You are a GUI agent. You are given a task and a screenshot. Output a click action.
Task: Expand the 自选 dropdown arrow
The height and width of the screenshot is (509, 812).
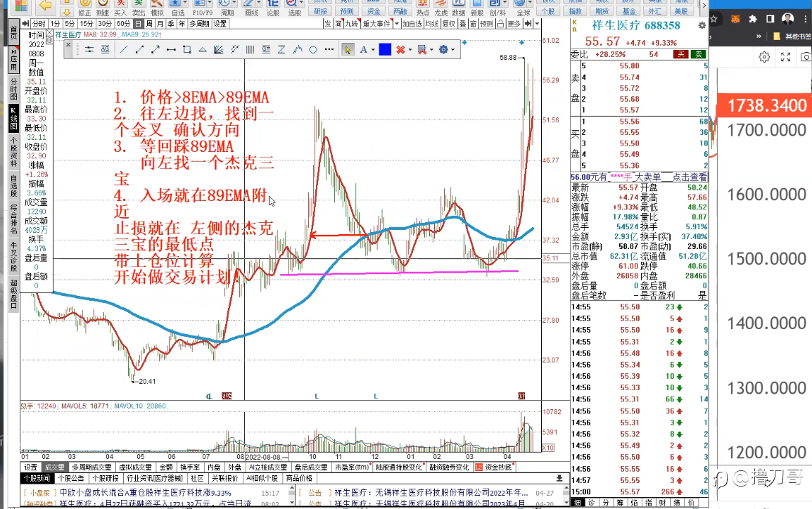point(184,4)
